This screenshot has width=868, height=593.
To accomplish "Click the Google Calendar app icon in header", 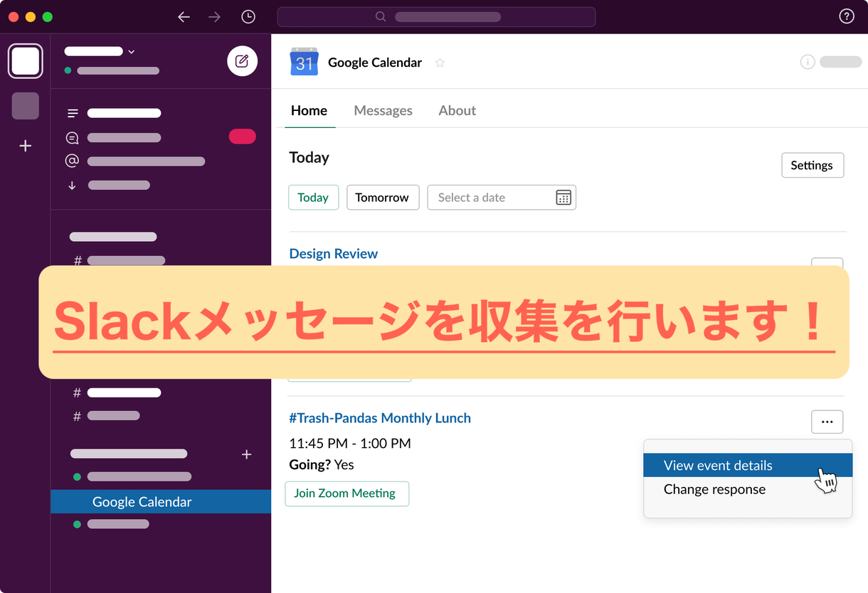I will click(304, 63).
